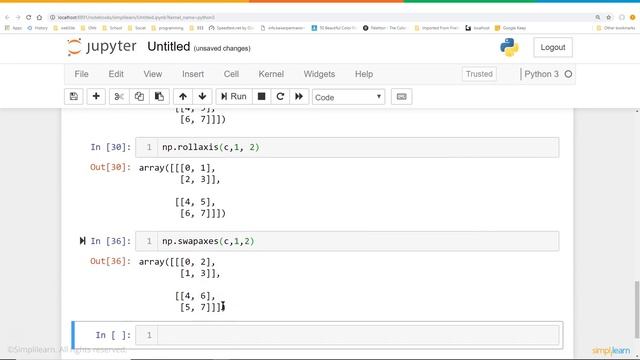Open the command palette keyboard icon
The width and height of the screenshot is (640, 360).
[402, 97]
